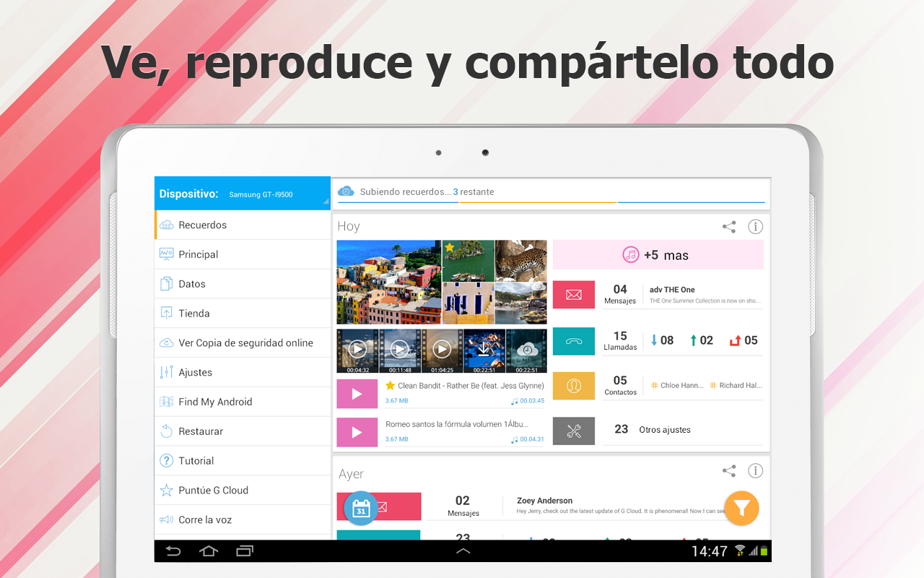This screenshot has width=924, height=578.
Task: Tap the +5 mas music banner
Action: point(658,255)
